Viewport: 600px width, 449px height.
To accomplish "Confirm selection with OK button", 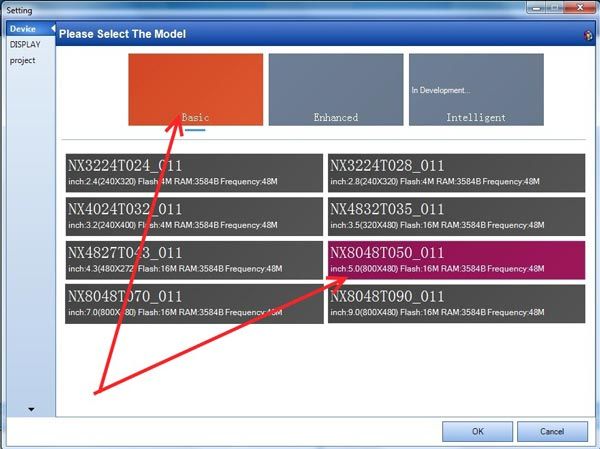I will tap(477, 431).
